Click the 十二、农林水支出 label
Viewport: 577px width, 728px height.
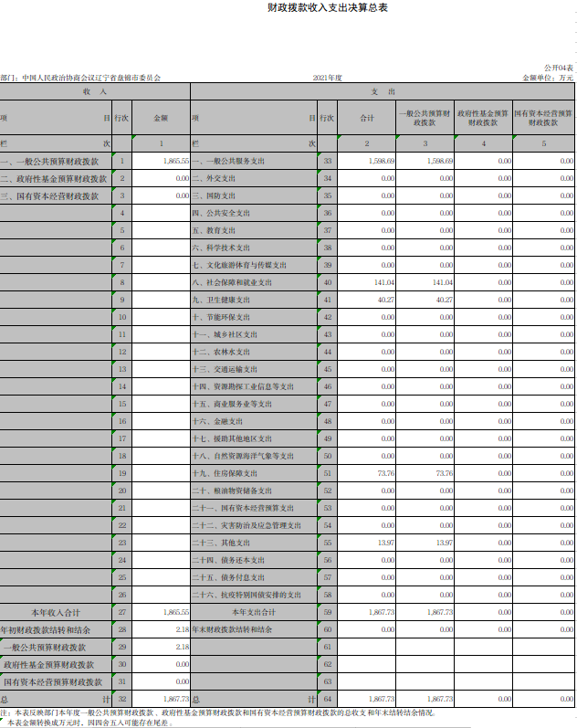pos(222,352)
